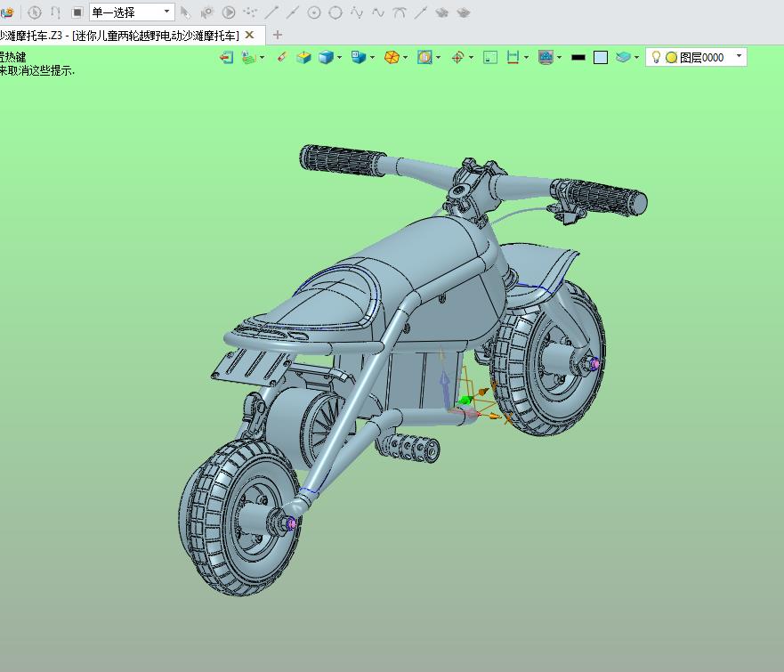
Task: Toggle the dimension display icon with red line
Action: click(513, 57)
